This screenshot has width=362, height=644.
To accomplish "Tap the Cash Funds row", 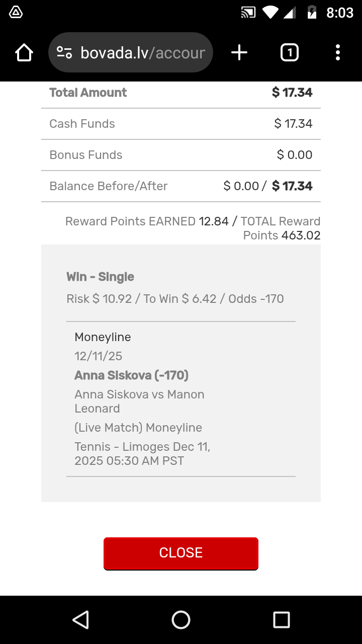I will [181, 124].
